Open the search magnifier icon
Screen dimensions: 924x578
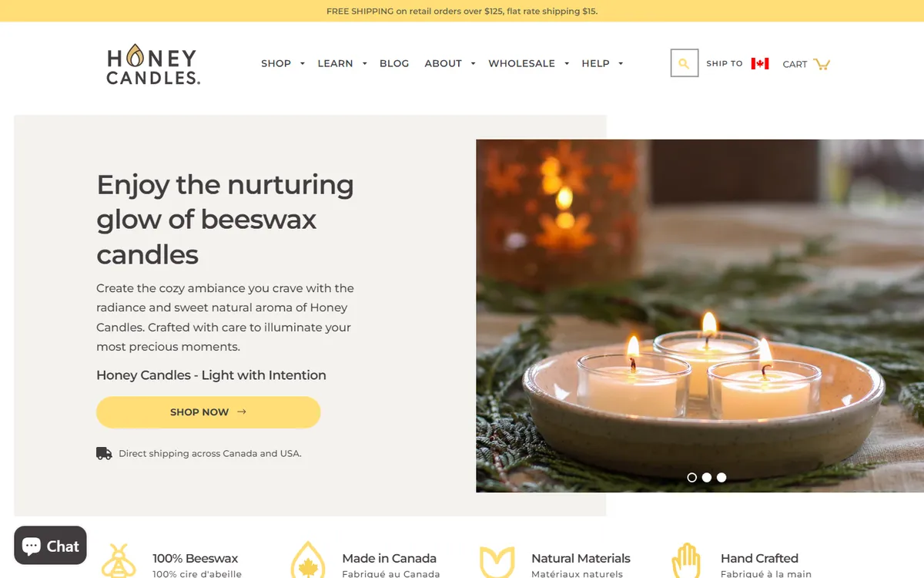pos(685,63)
